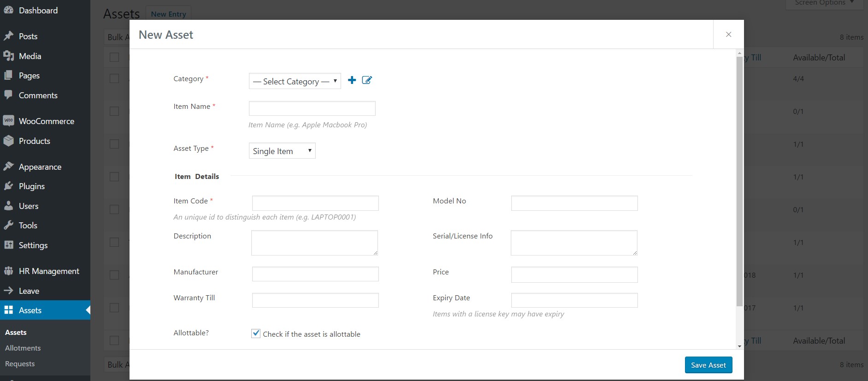Uncheck the asset is allottable checkbox
The image size is (868, 381).
pos(256,333)
